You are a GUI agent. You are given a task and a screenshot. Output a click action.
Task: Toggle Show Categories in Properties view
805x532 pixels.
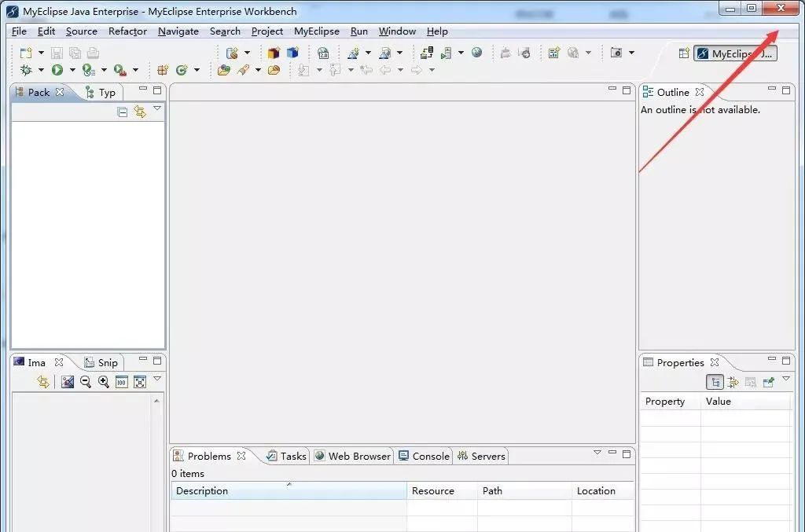click(x=715, y=382)
